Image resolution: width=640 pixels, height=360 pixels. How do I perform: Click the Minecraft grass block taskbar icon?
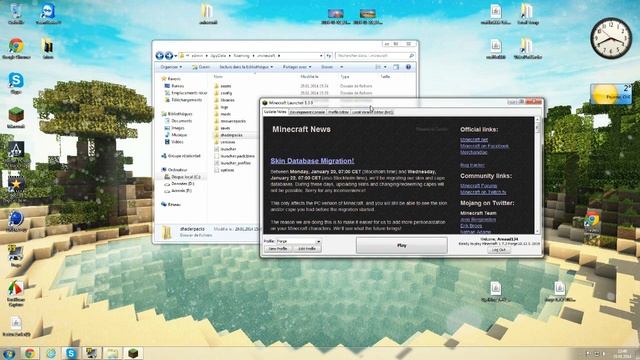click(133, 353)
